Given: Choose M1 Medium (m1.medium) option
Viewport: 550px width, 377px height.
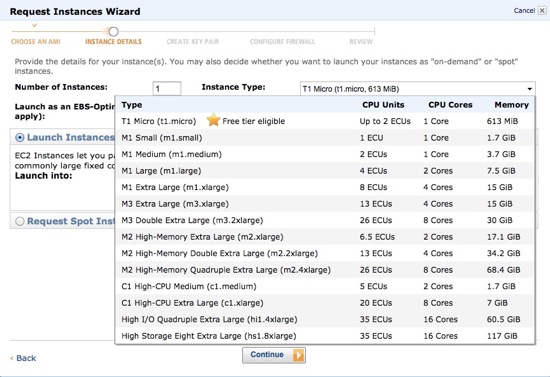Looking at the screenshot, I should [324, 154].
